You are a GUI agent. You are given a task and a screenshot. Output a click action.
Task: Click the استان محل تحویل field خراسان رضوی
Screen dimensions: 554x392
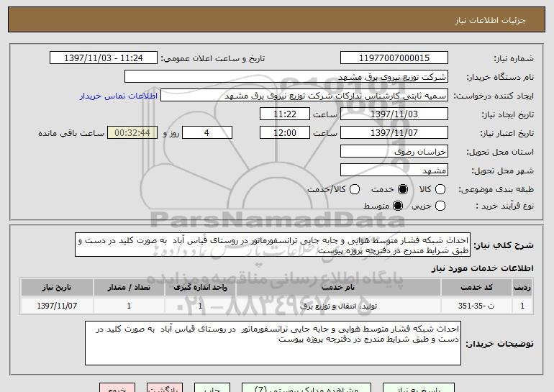pos(394,152)
